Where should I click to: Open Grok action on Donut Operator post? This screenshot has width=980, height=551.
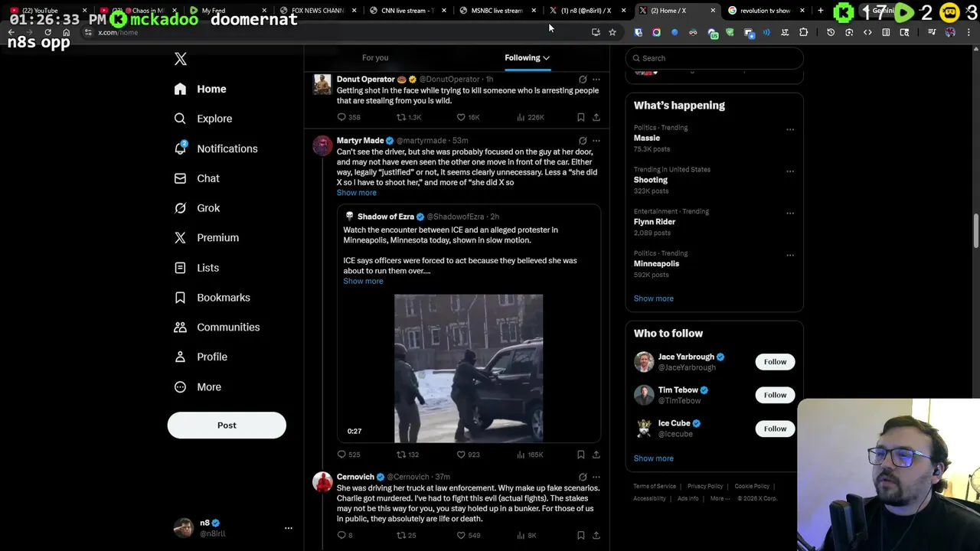583,79
